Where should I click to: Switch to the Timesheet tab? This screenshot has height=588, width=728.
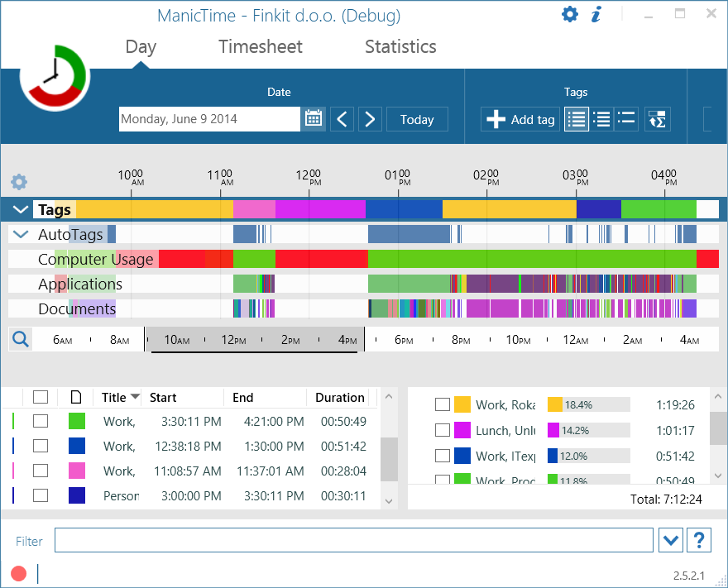click(260, 47)
